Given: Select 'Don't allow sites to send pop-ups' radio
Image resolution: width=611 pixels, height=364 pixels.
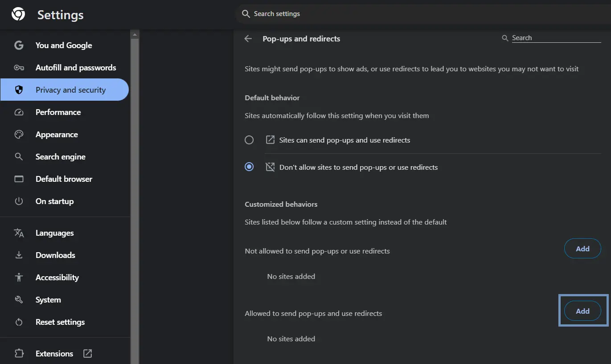Looking at the screenshot, I should point(249,167).
